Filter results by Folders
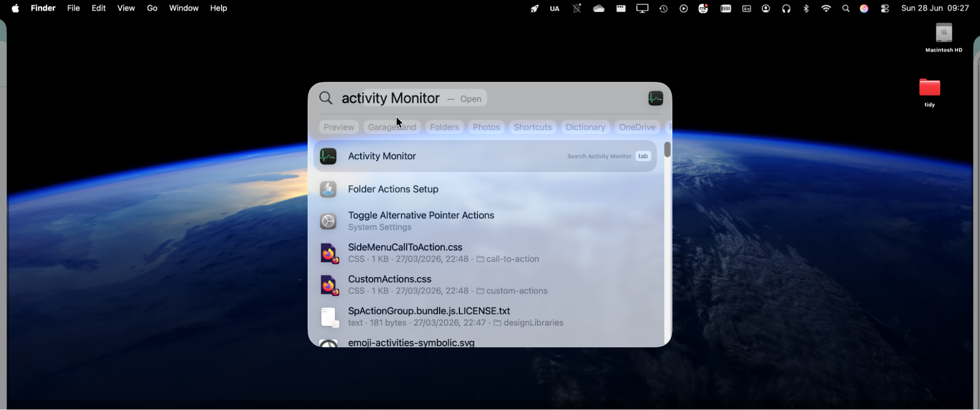 (444, 127)
